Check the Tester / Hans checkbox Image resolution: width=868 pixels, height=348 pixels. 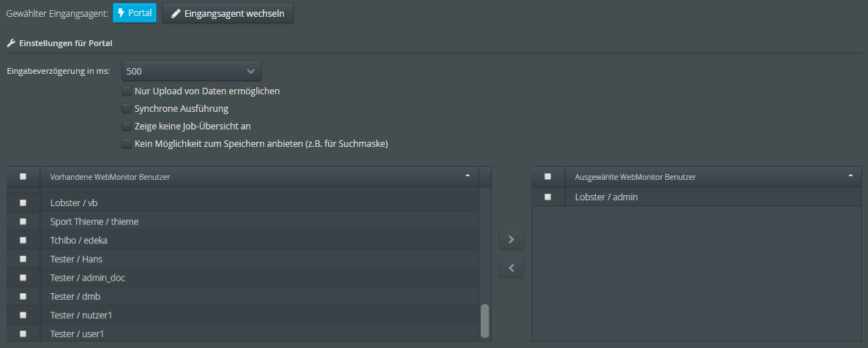point(23,259)
